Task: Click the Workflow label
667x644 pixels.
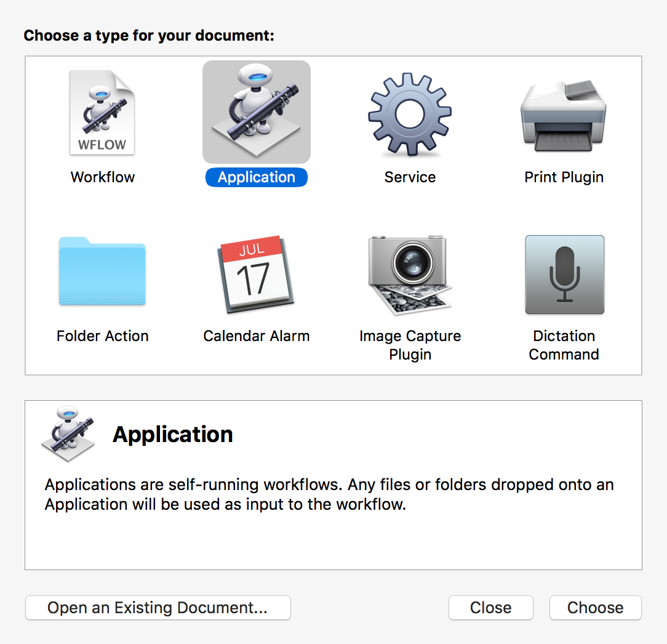Action: click(x=103, y=177)
